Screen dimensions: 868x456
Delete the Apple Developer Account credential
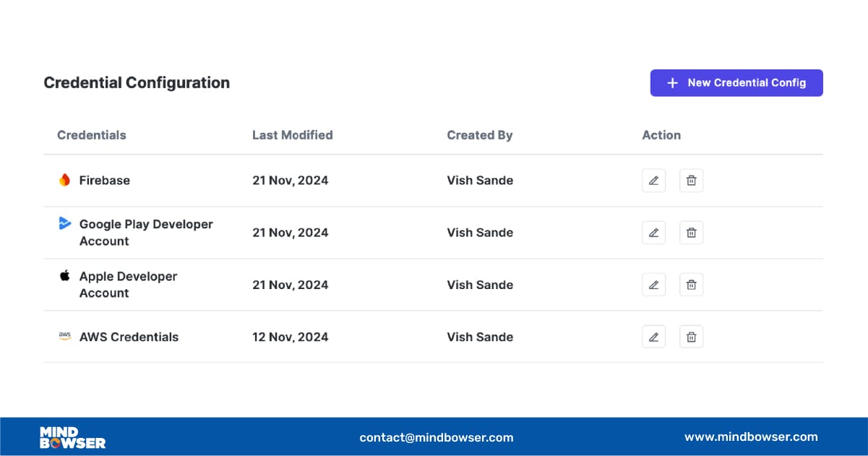pos(691,285)
